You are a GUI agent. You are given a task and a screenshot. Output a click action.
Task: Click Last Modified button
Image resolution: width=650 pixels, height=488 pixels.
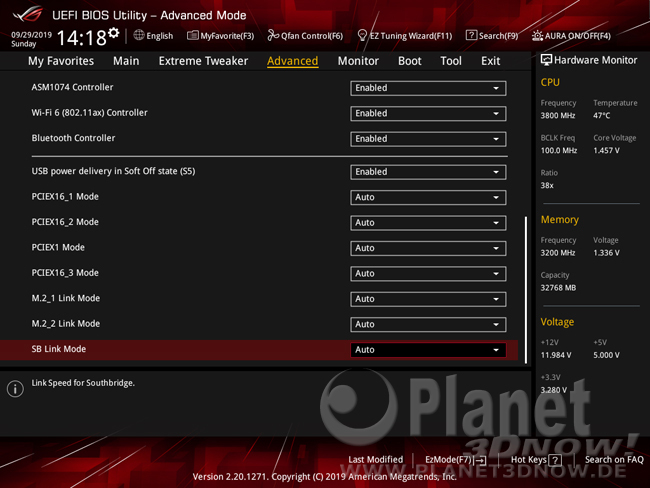click(376, 459)
